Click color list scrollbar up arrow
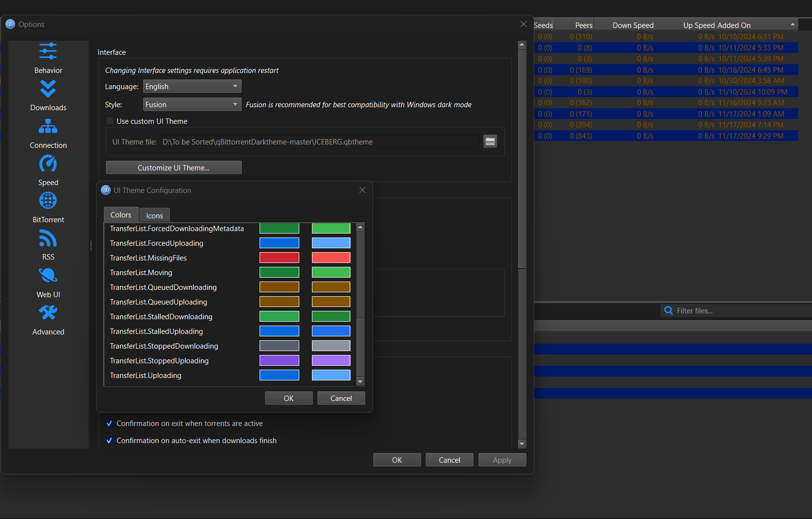 [x=360, y=227]
